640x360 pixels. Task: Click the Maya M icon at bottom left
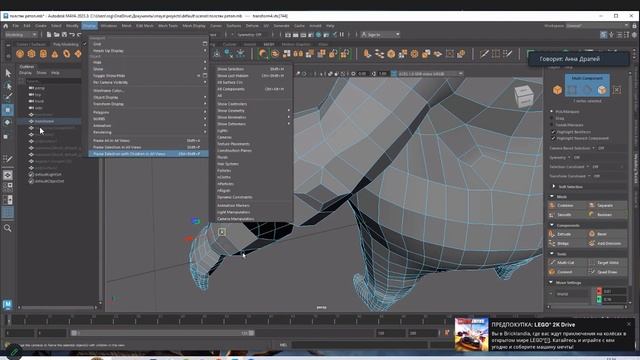point(7,304)
